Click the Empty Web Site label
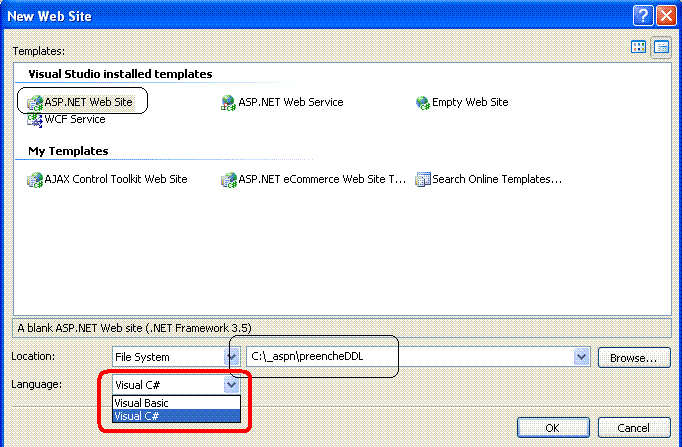 click(x=470, y=103)
